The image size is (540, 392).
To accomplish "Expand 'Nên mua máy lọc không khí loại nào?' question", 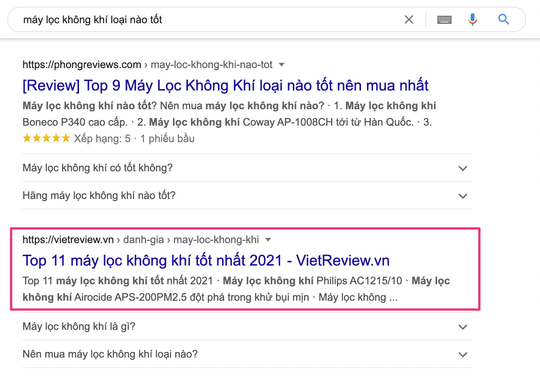I will tap(247, 354).
